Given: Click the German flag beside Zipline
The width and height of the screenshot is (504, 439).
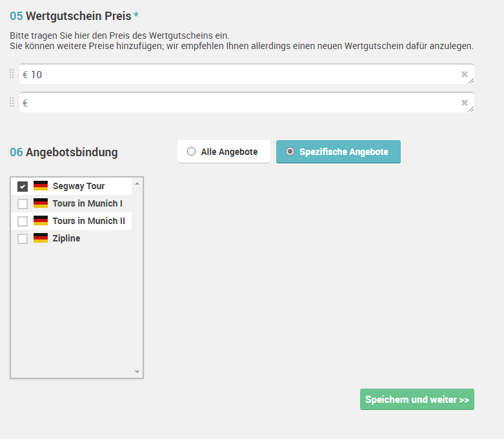Looking at the screenshot, I should pos(41,238).
